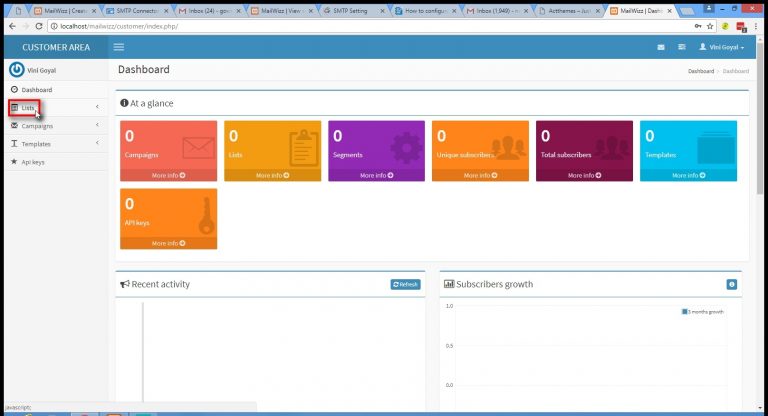Image resolution: width=768 pixels, height=416 pixels.
Task: Open the envelope messages icon in header
Action: 661,47
